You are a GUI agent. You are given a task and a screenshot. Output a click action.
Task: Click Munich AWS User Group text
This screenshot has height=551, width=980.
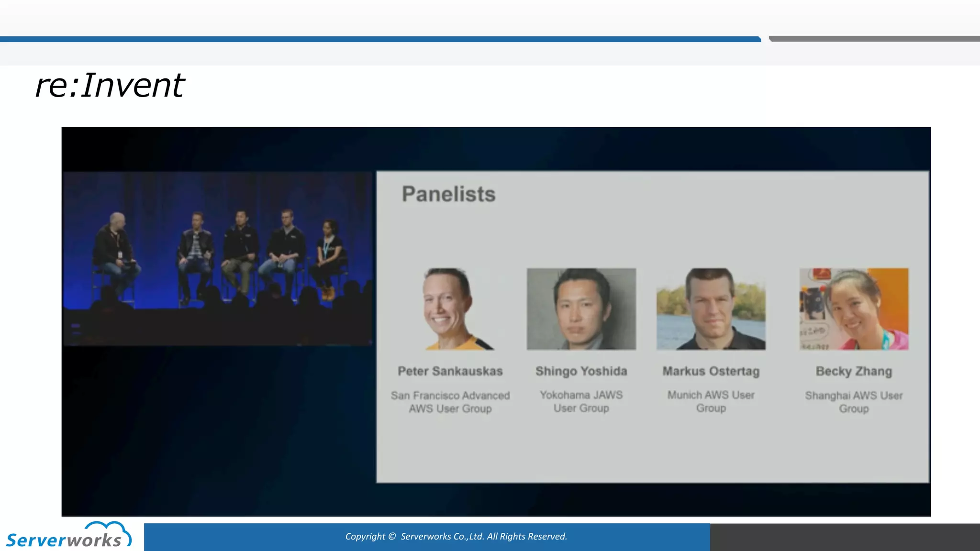[x=711, y=401]
